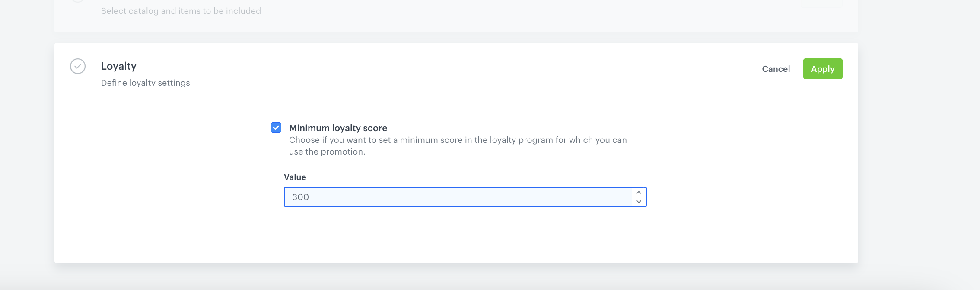Click the "Minimum loyalty score" label text
Screen dimensions: 980x290
pos(338,128)
